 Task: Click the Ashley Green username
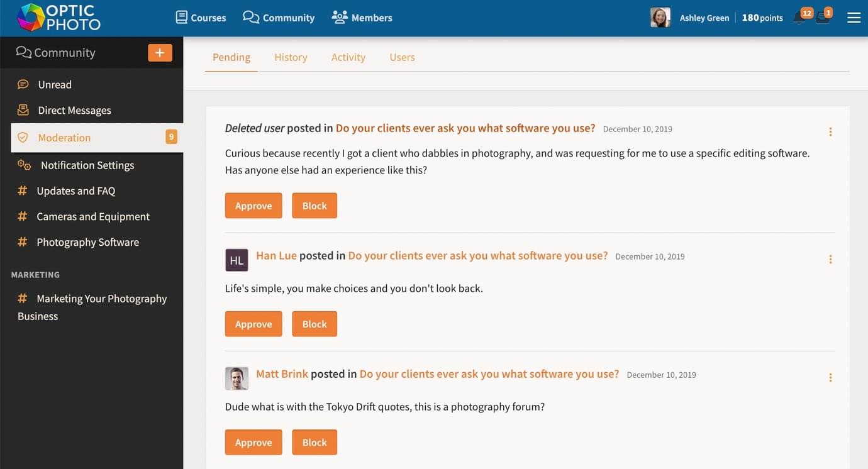(x=704, y=18)
